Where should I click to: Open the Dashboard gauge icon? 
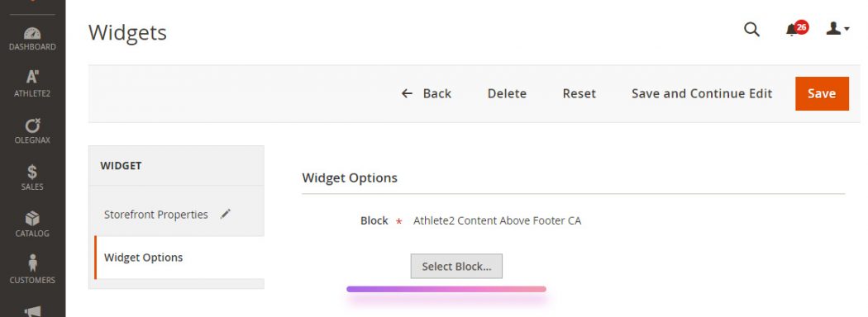32,33
